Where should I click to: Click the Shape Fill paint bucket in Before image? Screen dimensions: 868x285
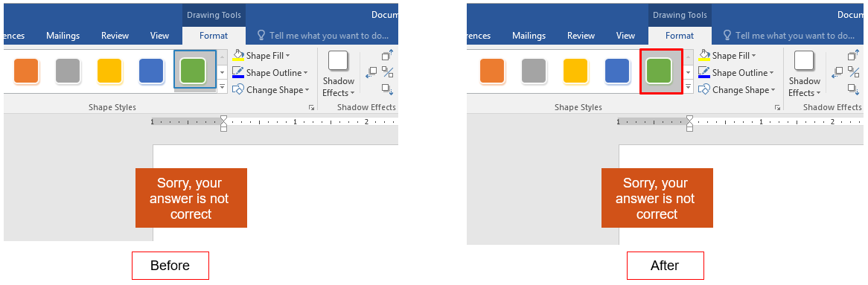pyautogui.click(x=238, y=55)
